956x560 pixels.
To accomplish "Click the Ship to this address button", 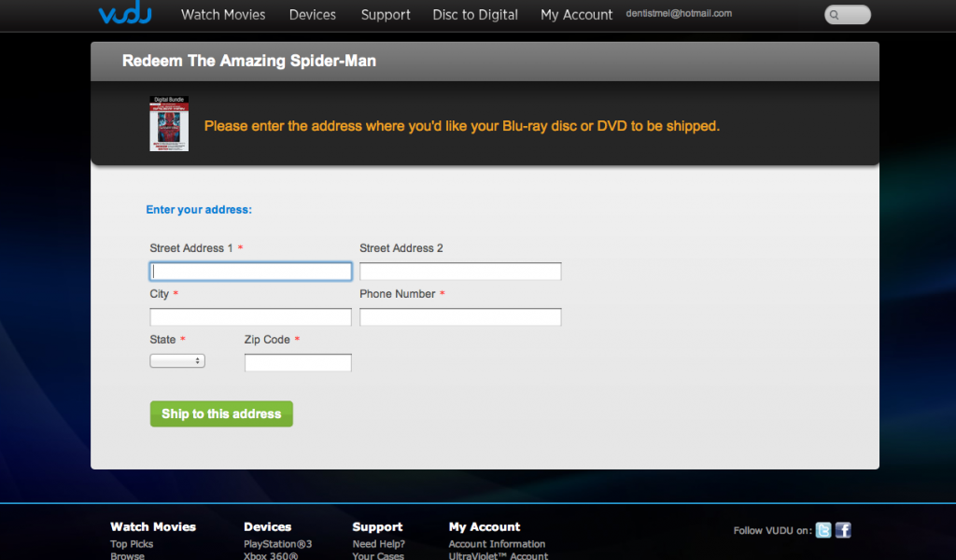I will [221, 413].
